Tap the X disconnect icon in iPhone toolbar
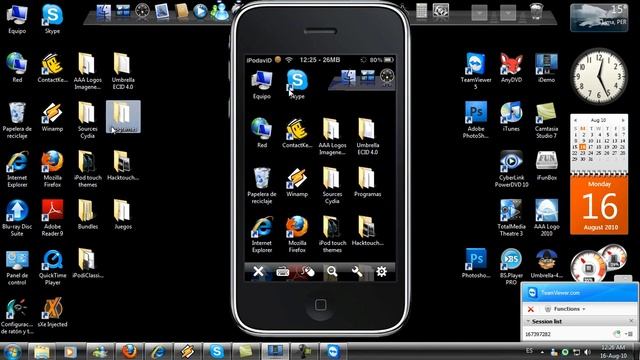Screen dimensions: 640x360 (x=258, y=271)
